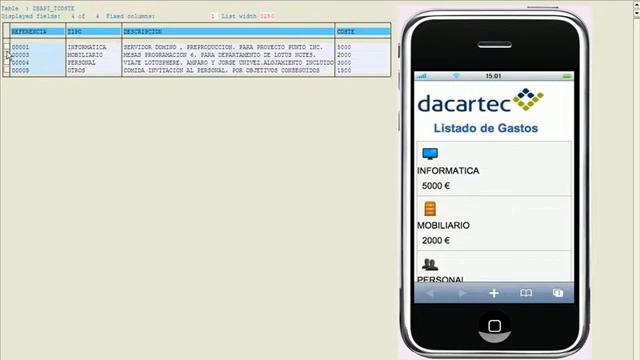Tap the iPhone home button
640x360 pixels.
point(494,326)
